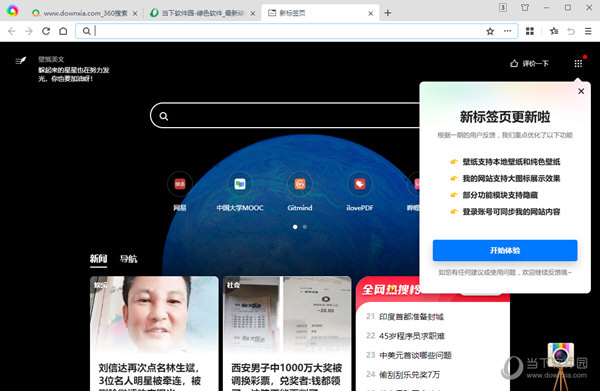Click the 壁纸美文 label
Viewport: 600px width, 391px height.
[51, 59]
